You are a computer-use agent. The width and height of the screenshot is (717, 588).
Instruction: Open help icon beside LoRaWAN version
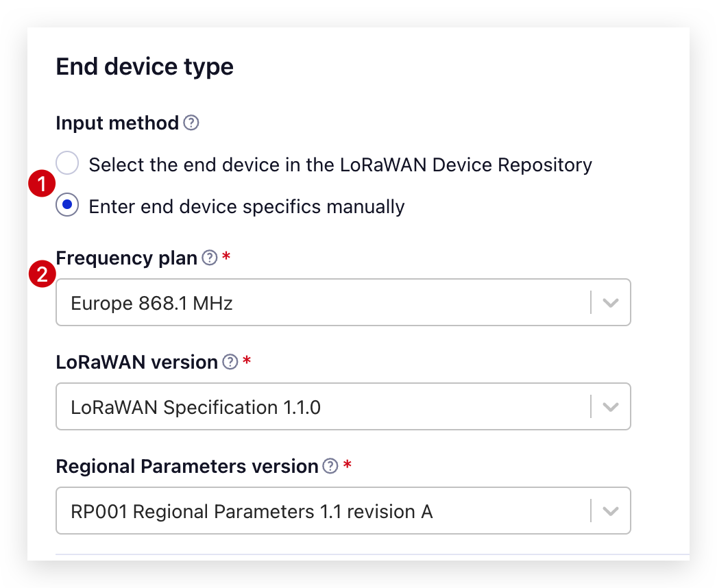[230, 362]
